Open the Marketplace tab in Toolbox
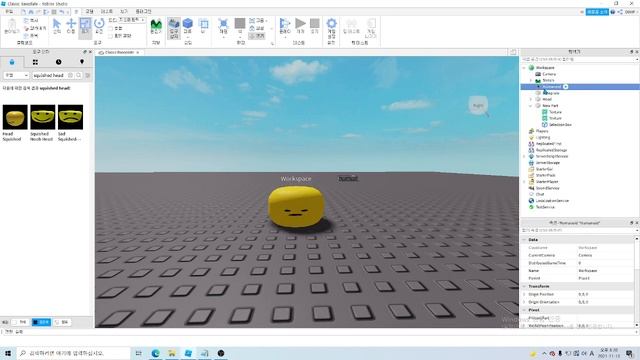 (12, 62)
